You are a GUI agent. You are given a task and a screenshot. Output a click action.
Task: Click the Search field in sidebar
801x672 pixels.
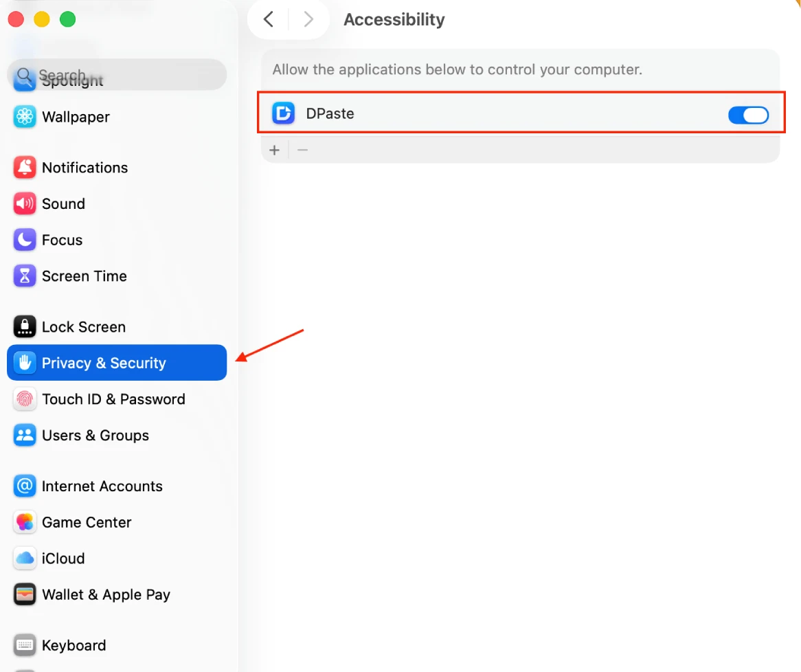[x=117, y=75]
